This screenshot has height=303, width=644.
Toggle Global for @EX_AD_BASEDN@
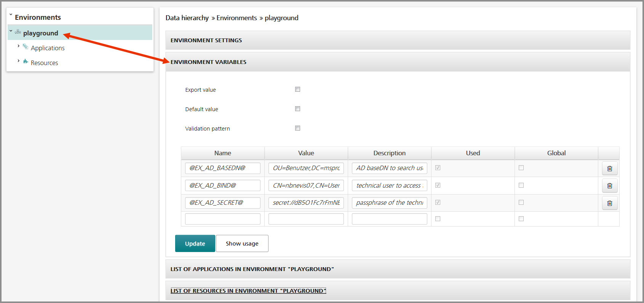(x=521, y=168)
